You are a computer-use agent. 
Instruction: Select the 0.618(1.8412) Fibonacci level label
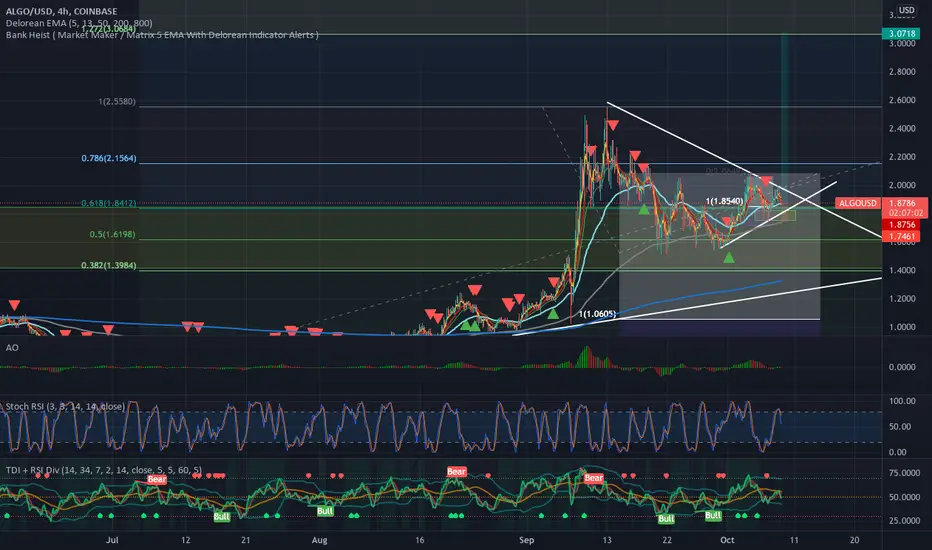[x=109, y=203]
